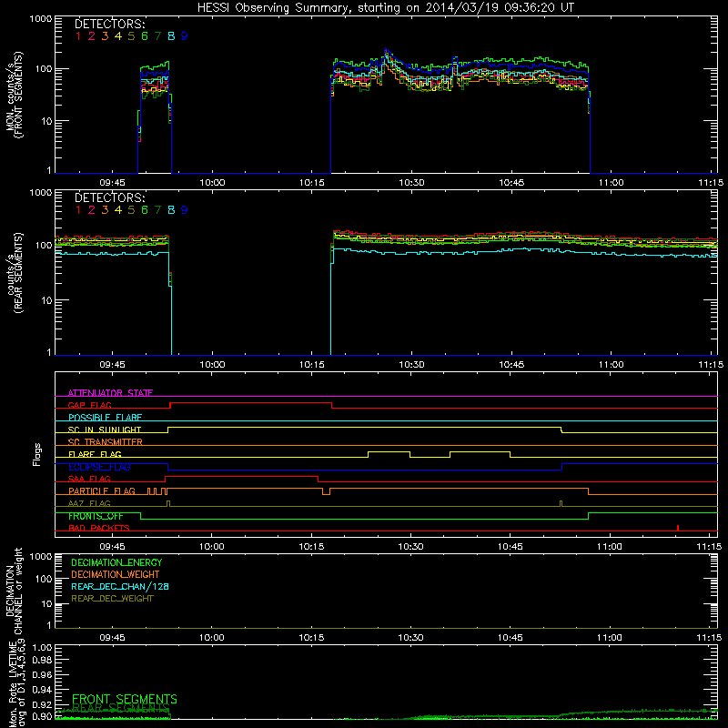Click the Flags vertical axis title
The height and width of the screenshot is (728, 728).
pos(37,454)
